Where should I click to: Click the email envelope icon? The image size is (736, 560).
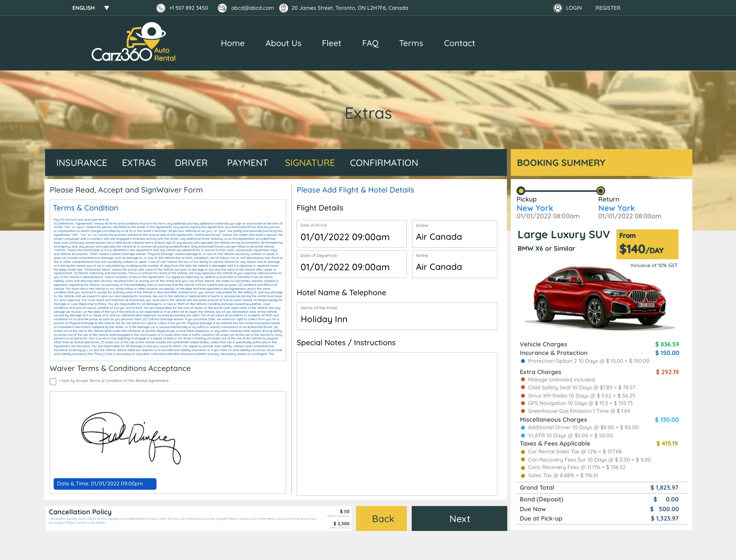coord(222,8)
